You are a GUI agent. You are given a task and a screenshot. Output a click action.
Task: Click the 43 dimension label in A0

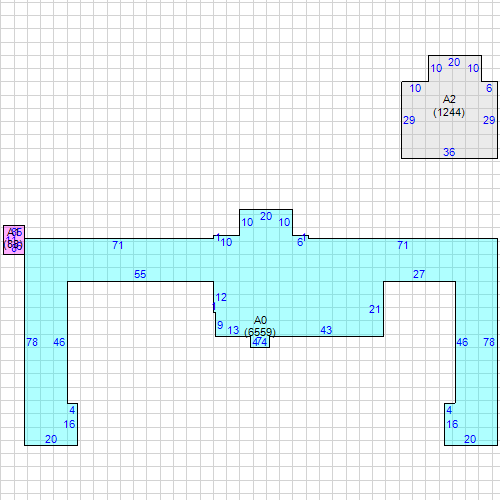pos(326,330)
